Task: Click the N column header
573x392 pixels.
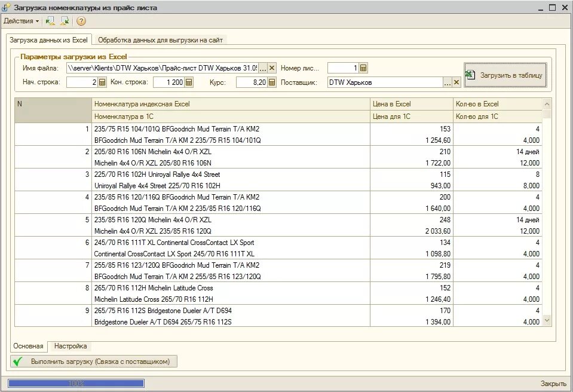Action: (53, 110)
